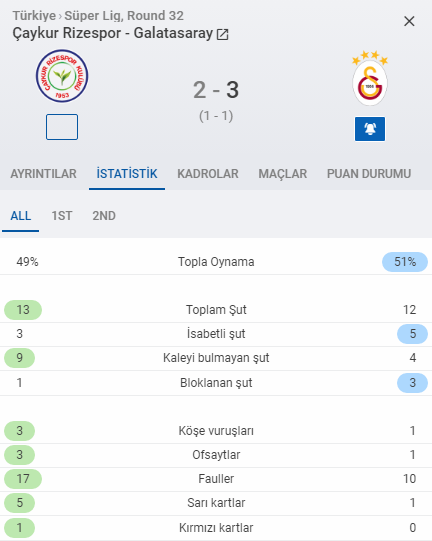Toggle Çaykur Rizespor notification box
Image resolution: width=432 pixels, height=541 pixels.
62,127
